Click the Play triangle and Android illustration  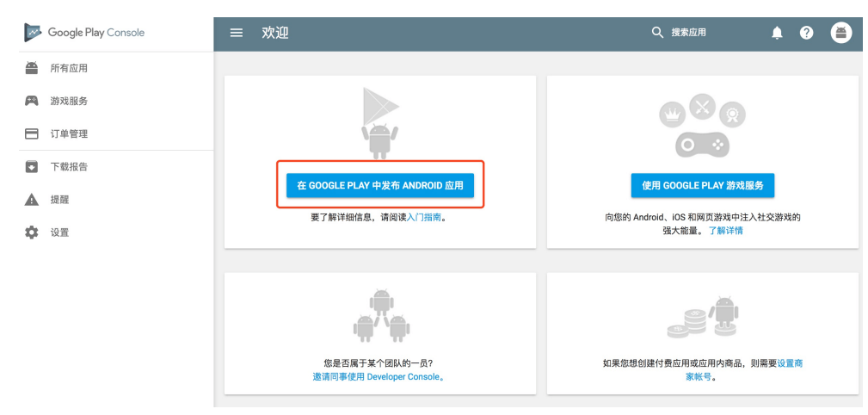379,123
